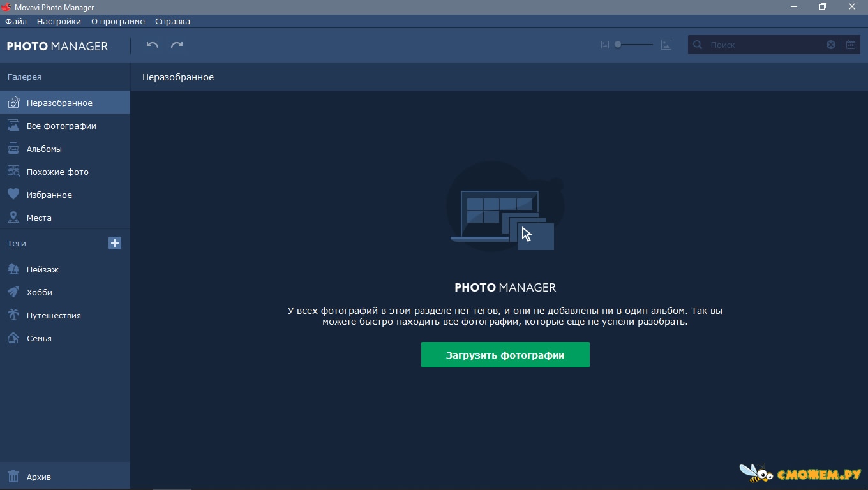Viewport: 868px width, 490px height.
Task: Open the О программе menu
Action: [118, 21]
